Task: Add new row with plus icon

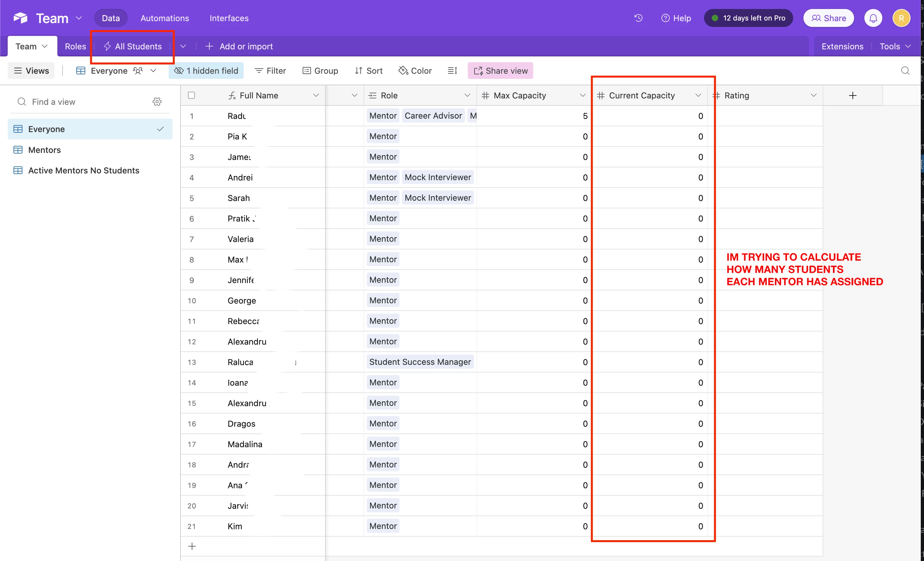Action: click(192, 546)
